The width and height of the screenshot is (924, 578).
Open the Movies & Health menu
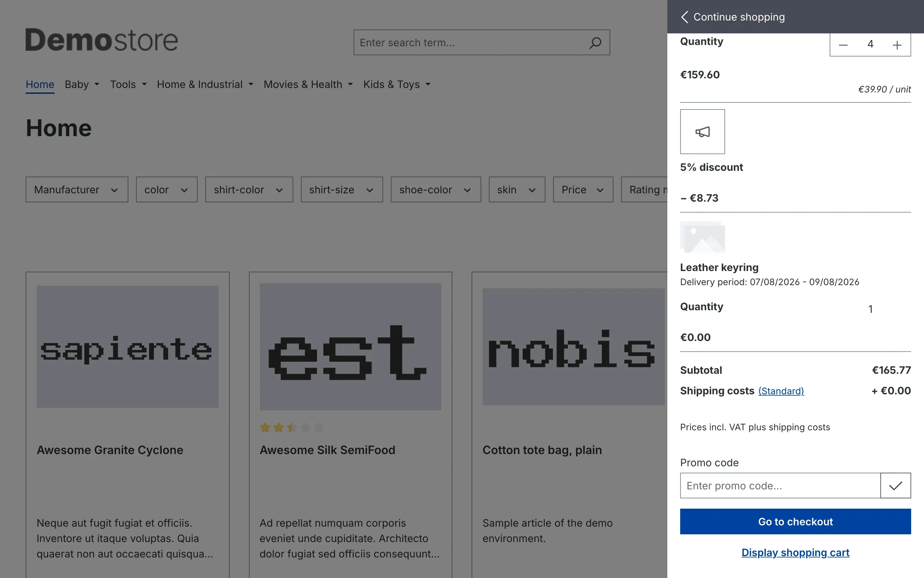[308, 84]
